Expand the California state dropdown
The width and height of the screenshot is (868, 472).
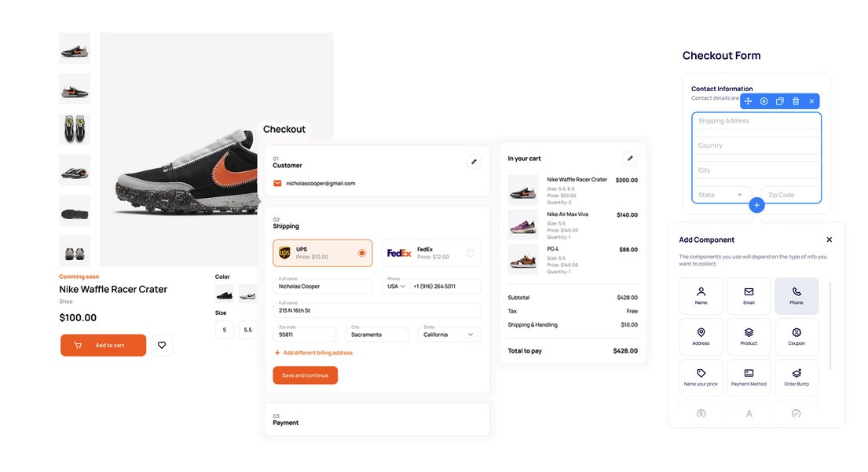449,335
